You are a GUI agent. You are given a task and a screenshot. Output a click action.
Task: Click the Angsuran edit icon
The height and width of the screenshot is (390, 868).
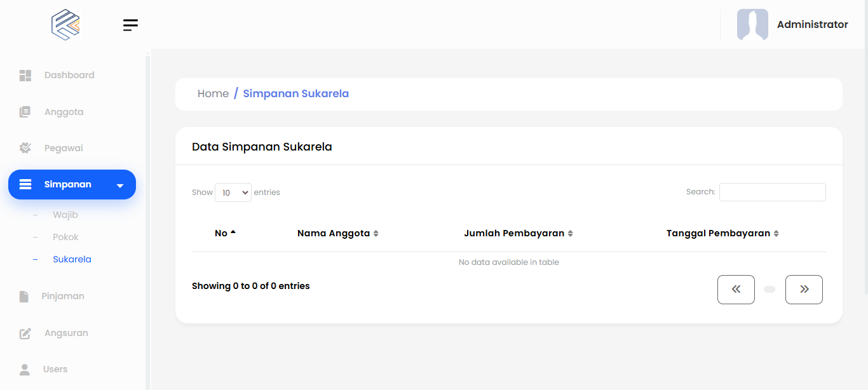click(x=25, y=333)
